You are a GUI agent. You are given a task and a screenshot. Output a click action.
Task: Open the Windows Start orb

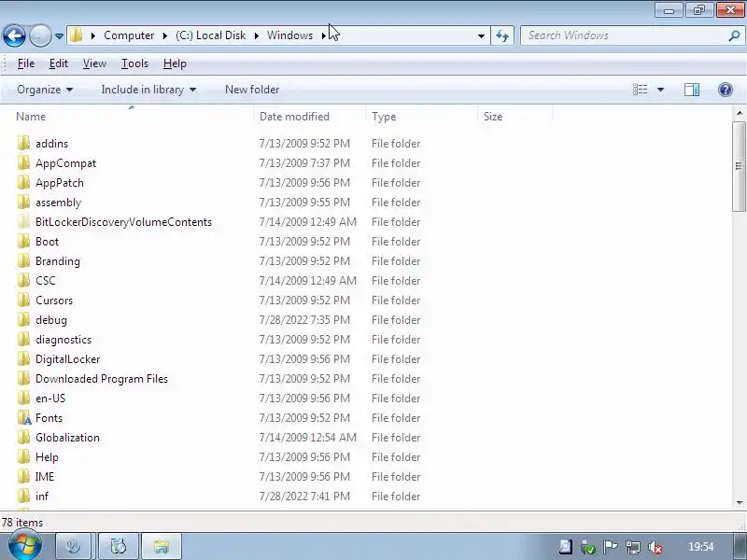[x=24, y=546]
